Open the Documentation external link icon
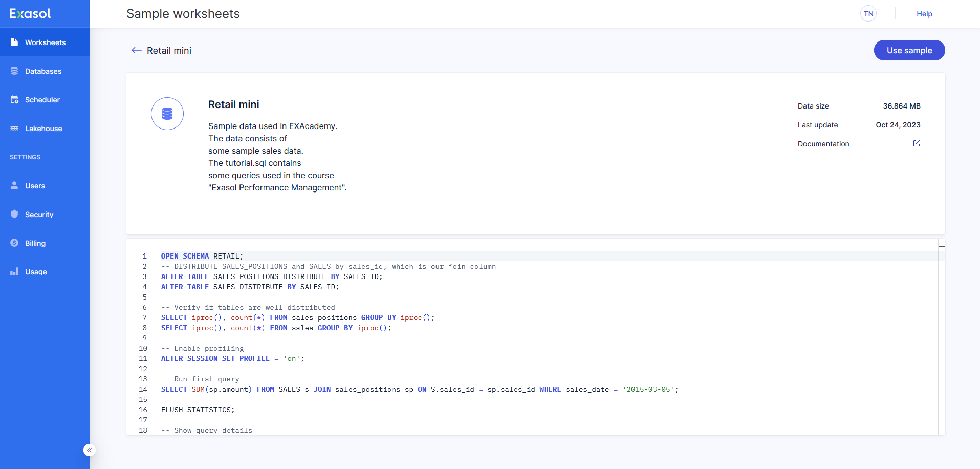This screenshot has height=469, width=980. (x=917, y=143)
